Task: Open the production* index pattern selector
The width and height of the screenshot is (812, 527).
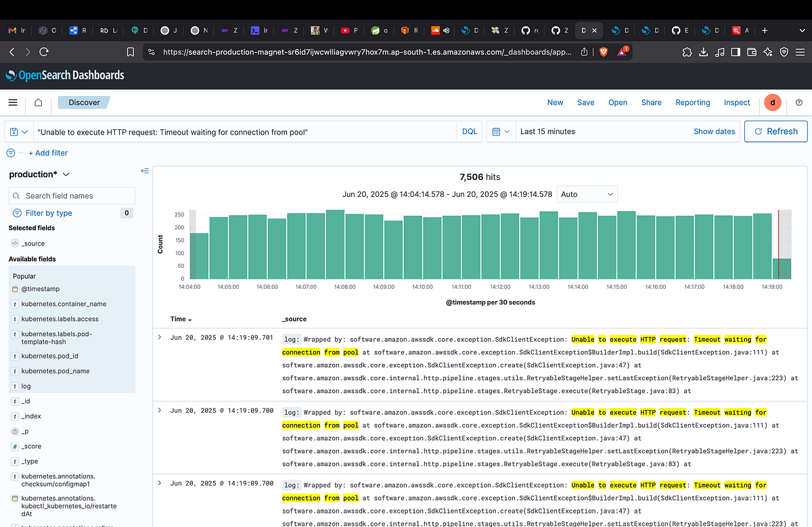Action: [x=38, y=174]
